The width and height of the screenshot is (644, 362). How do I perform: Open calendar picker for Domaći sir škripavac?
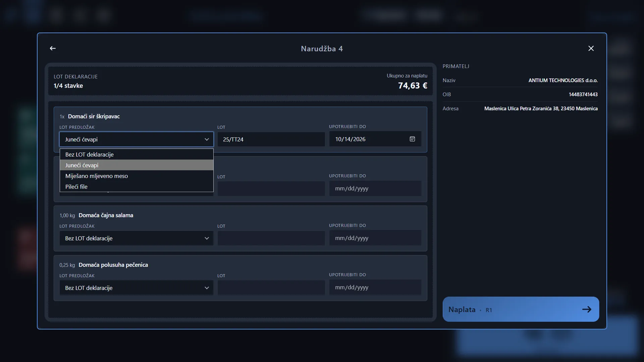pyautogui.click(x=412, y=139)
